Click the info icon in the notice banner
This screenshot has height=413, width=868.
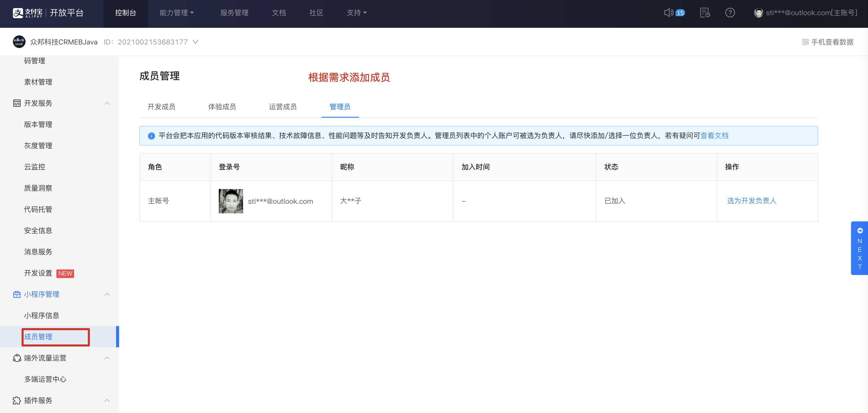click(151, 136)
